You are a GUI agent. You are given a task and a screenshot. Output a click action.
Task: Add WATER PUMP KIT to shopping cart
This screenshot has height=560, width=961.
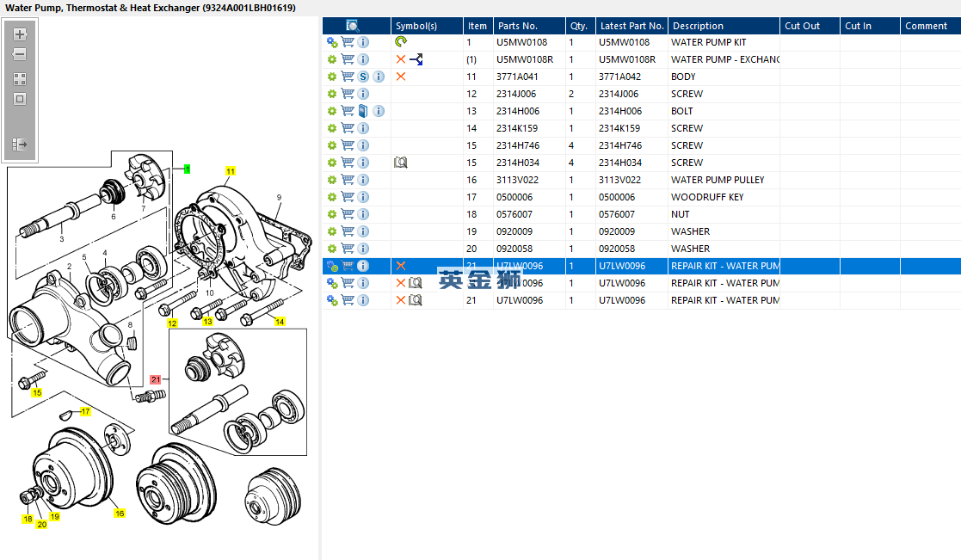point(348,42)
